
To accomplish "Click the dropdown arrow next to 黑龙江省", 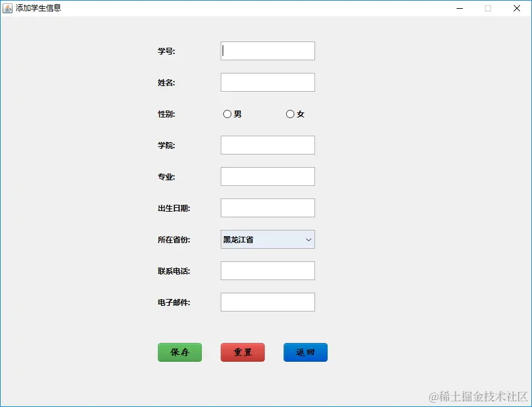I will point(308,239).
